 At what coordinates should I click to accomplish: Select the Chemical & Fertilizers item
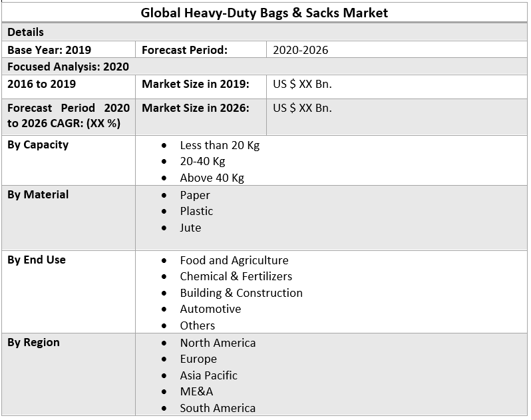(236, 276)
